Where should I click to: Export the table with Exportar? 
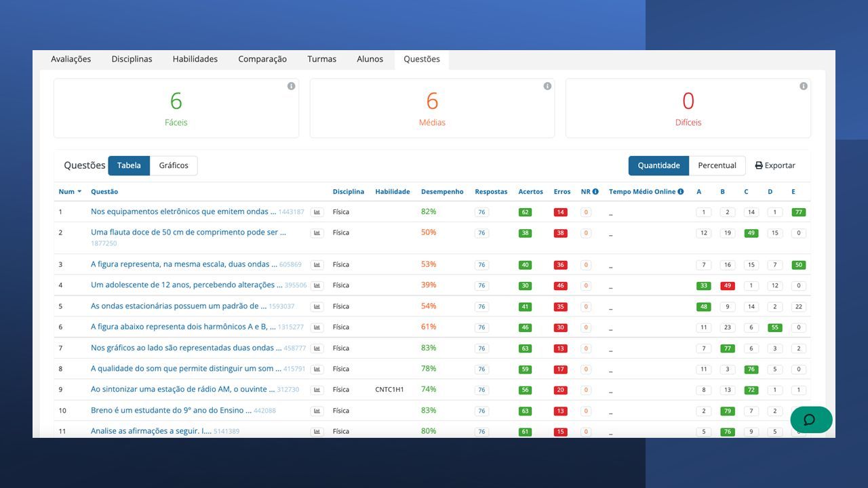pos(775,165)
